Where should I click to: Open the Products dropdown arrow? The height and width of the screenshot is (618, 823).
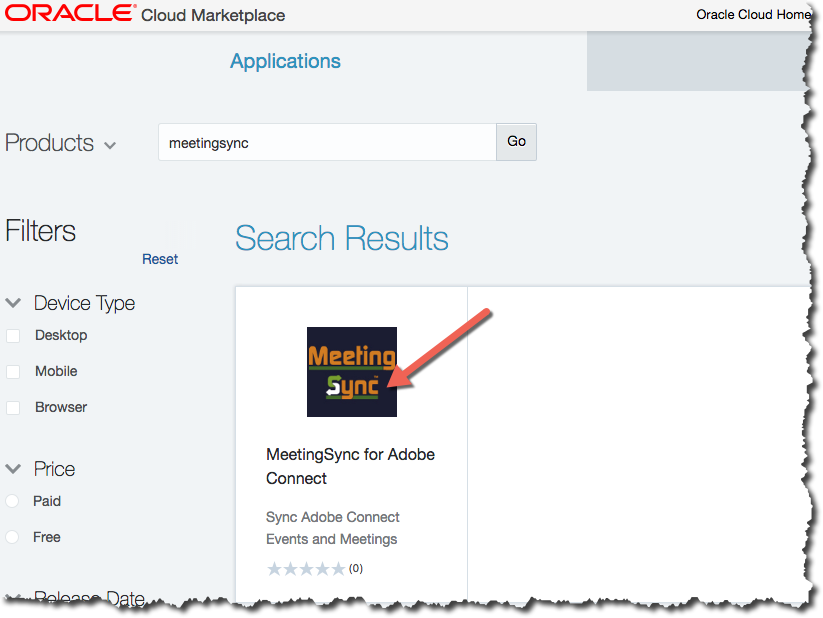(110, 145)
